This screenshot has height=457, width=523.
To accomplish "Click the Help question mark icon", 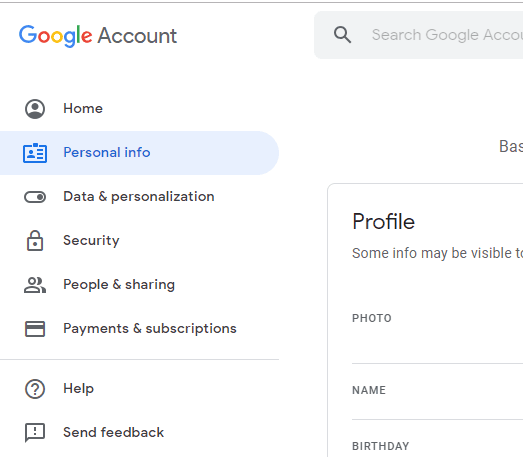I will click(35, 389).
